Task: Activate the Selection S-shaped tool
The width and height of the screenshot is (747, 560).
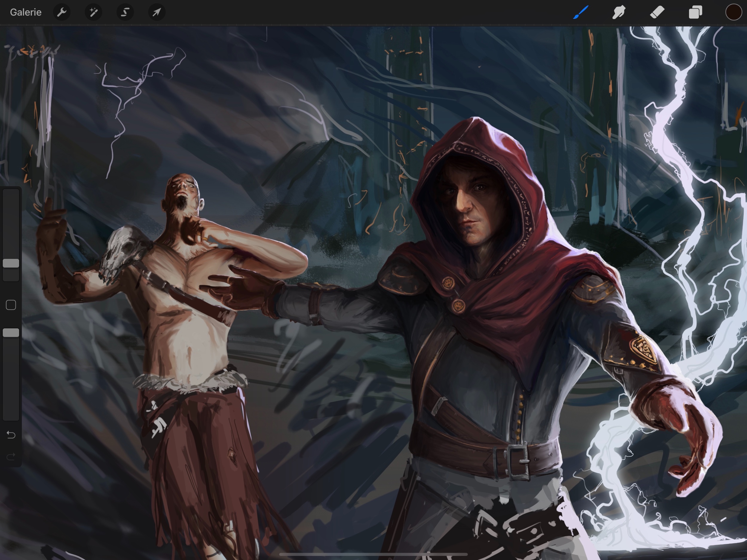Action: 125,13
